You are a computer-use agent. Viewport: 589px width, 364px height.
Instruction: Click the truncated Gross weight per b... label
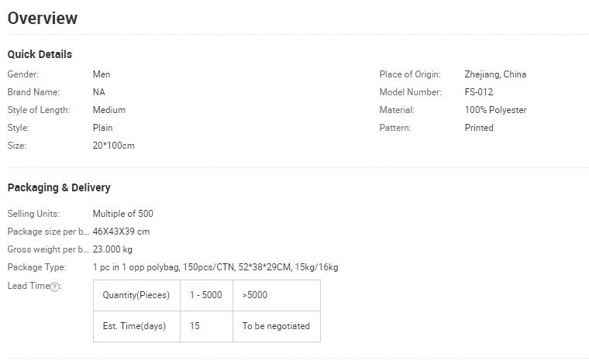tap(48, 249)
